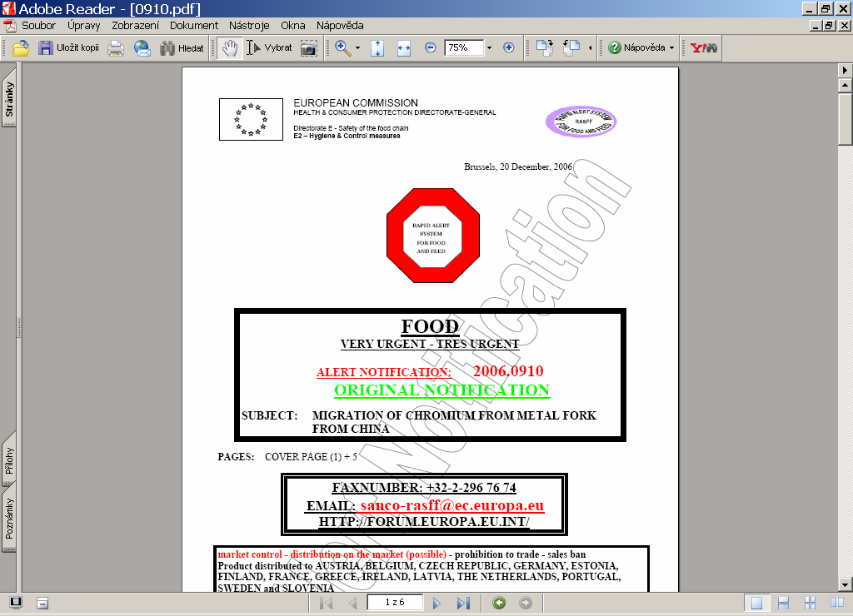
Task: Go to the previous page
Action: click(353, 603)
